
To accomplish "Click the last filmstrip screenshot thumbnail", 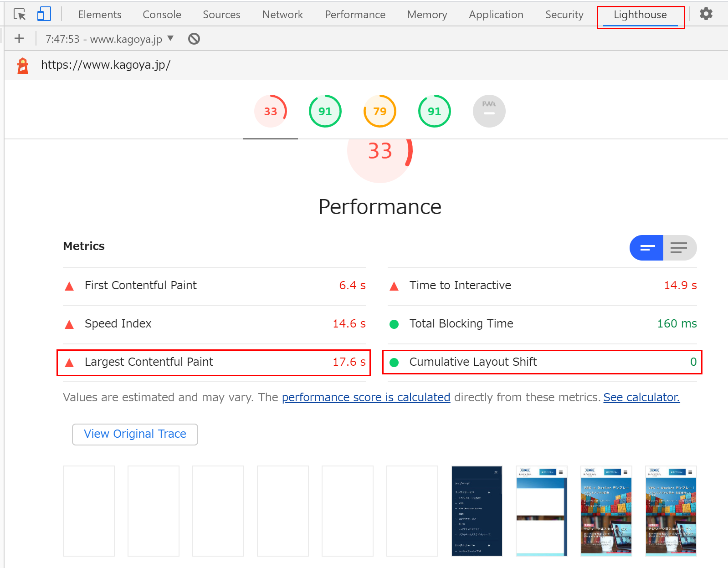I will (x=671, y=511).
